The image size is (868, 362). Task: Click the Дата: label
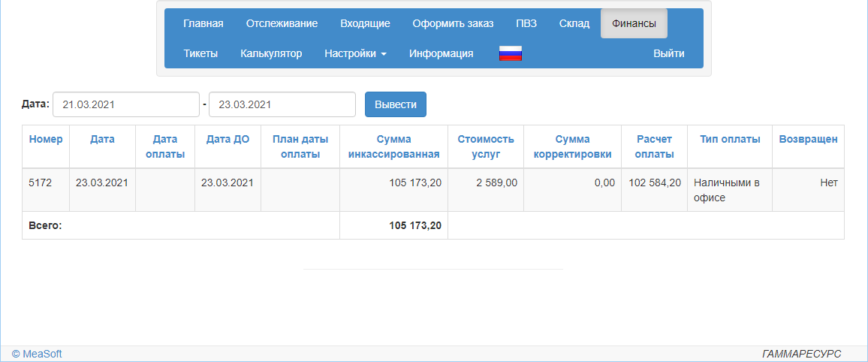35,104
